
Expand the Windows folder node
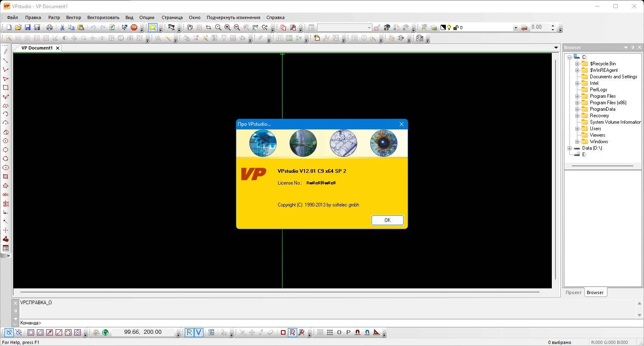[x=577, y=142]
